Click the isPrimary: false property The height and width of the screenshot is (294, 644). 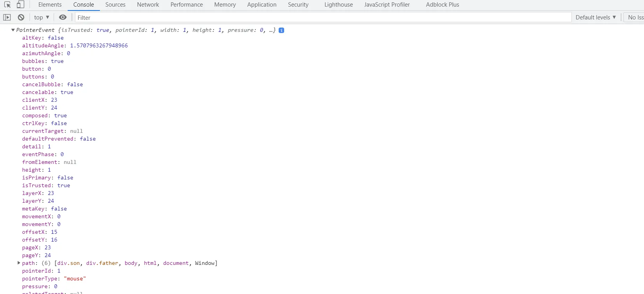tap(48, 178)
